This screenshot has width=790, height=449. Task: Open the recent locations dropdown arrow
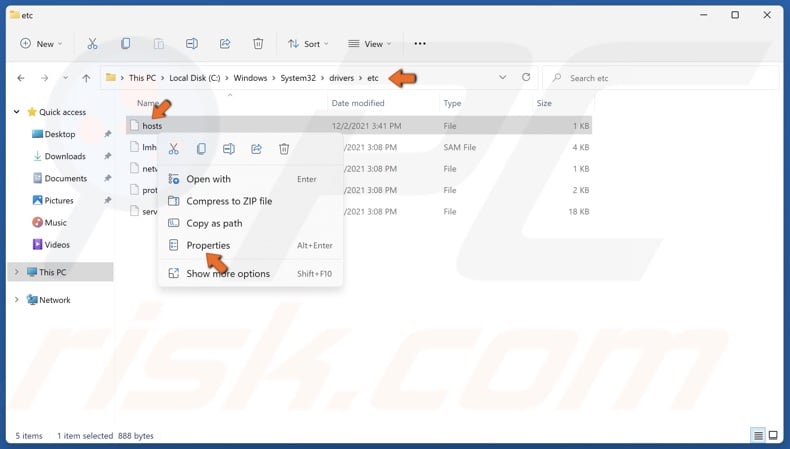click(65, 78)
